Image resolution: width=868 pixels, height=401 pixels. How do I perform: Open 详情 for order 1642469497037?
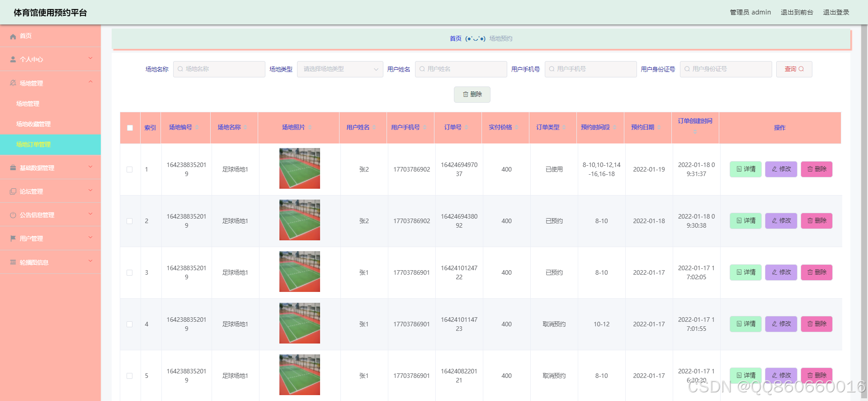(x=745, y=169)
